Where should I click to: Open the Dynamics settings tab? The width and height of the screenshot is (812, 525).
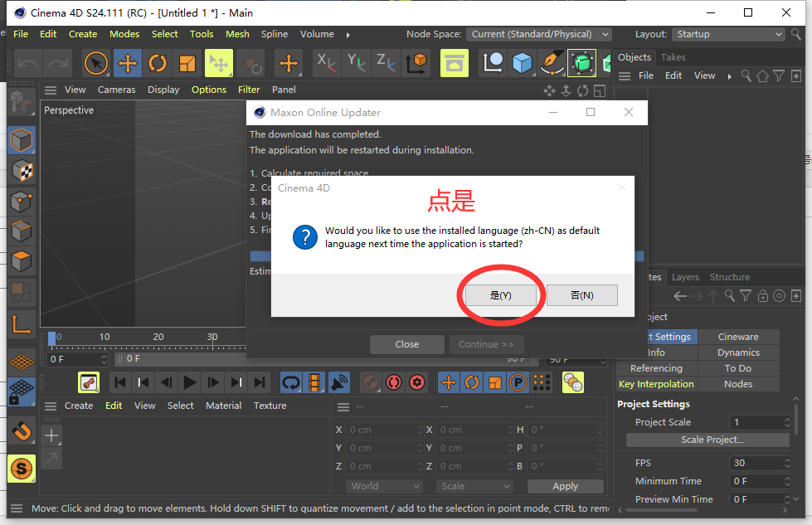738,352
